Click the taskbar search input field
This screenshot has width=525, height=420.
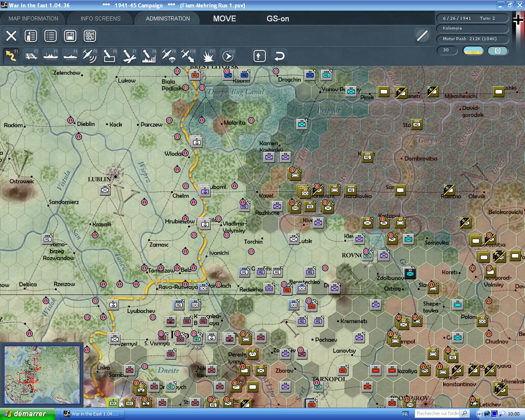(x=437, y=413)
